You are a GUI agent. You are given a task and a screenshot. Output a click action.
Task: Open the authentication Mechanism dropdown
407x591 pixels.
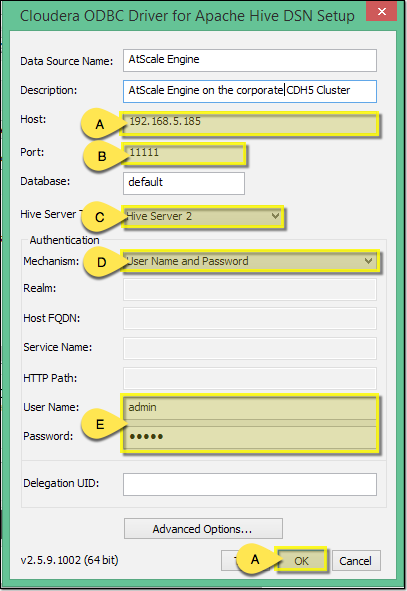(250, 261)
